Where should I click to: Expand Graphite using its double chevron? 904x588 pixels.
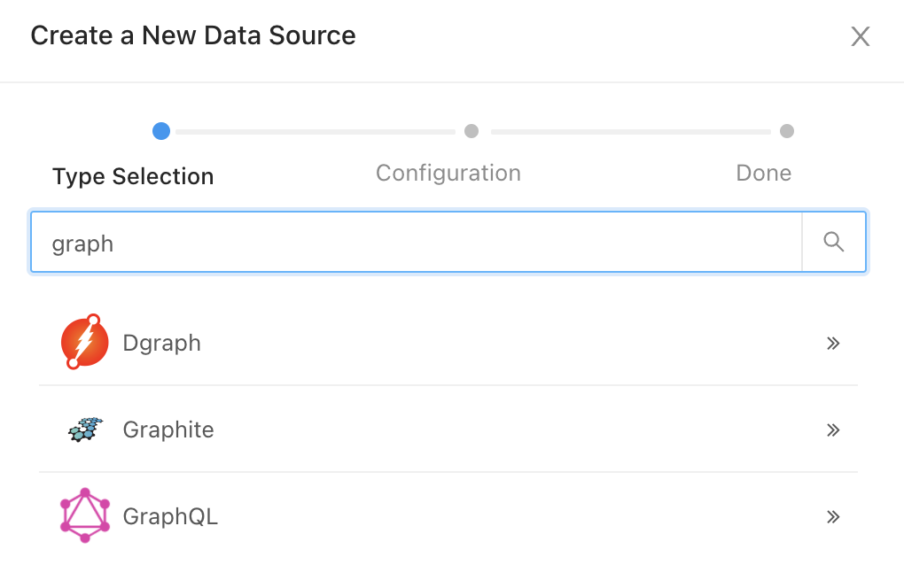pyautogui.click(x=833, y=430)
